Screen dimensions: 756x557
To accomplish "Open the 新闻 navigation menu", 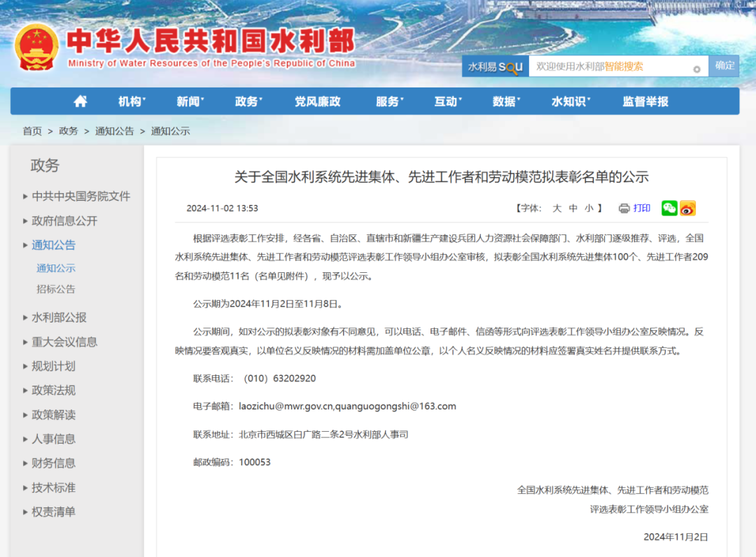I will coord(190,101).
